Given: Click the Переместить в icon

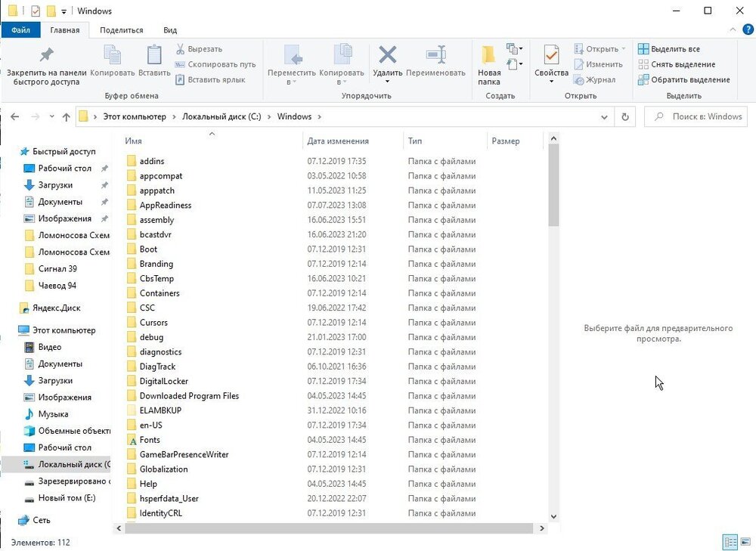Looking at the screenshot, I should [293, 54].
